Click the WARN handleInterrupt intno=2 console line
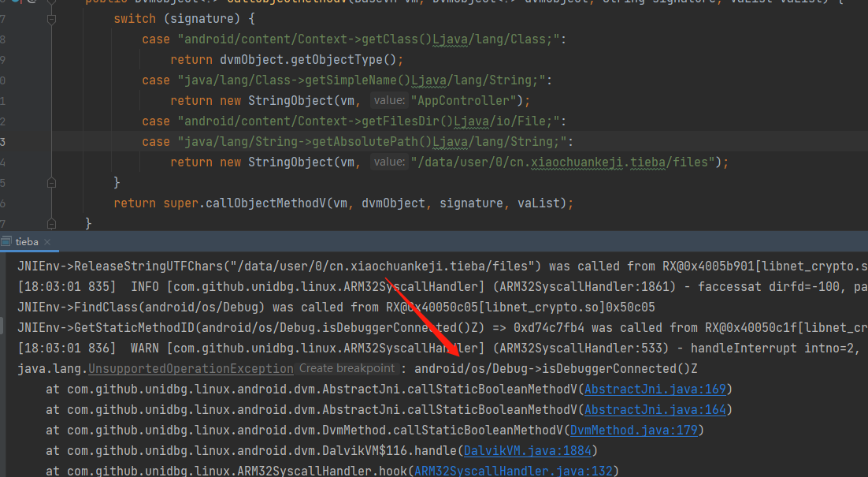The width and height of the screenshot is (868, 477). (443, 348)
